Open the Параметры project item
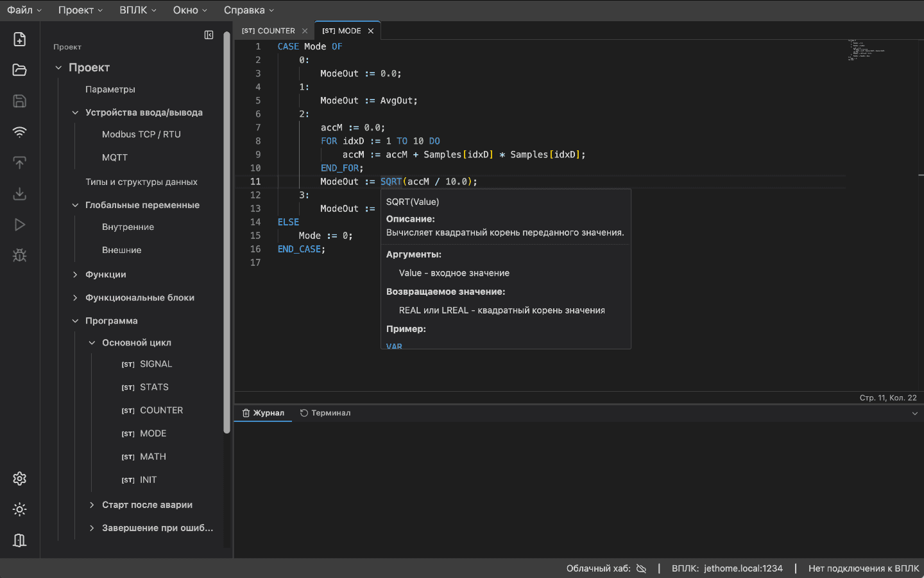 coord(110,89)
